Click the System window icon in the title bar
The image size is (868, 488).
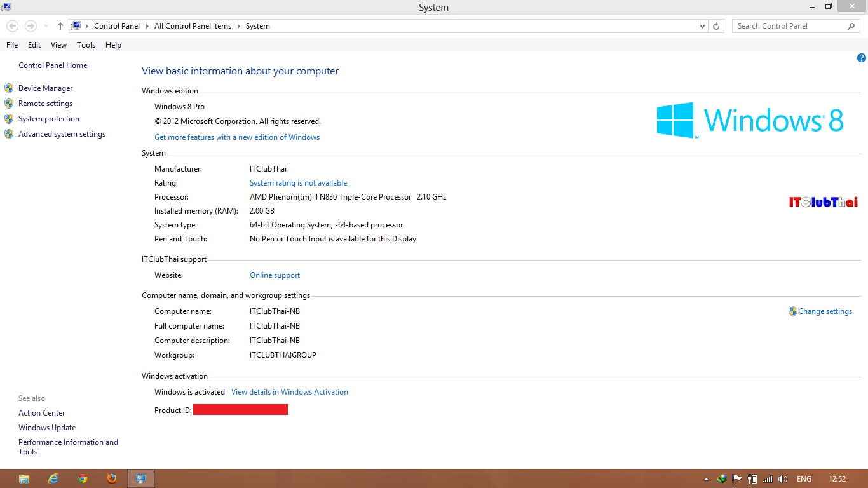(7, 7)
